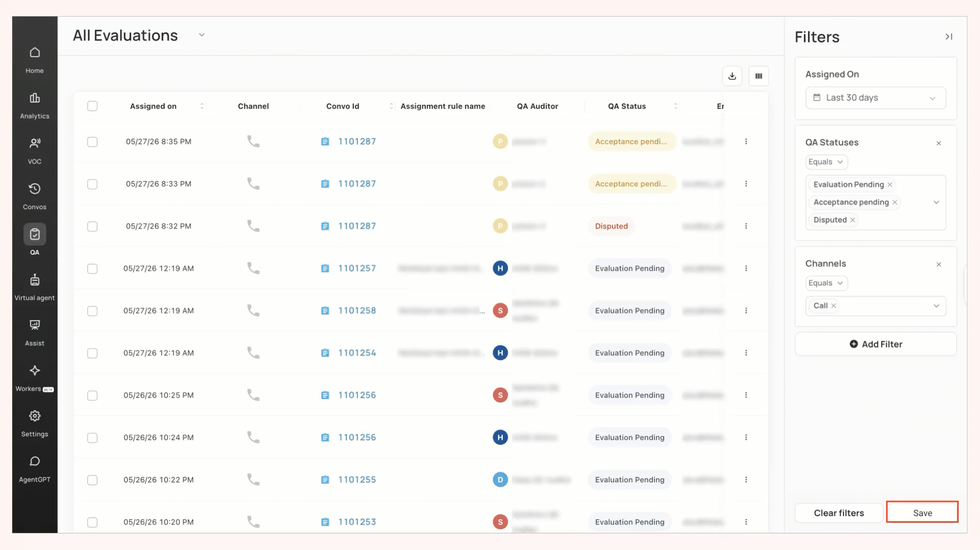Go to Analytics in the sidebar
This screenshot has height=550, width=980.
[x=34, y=106]
